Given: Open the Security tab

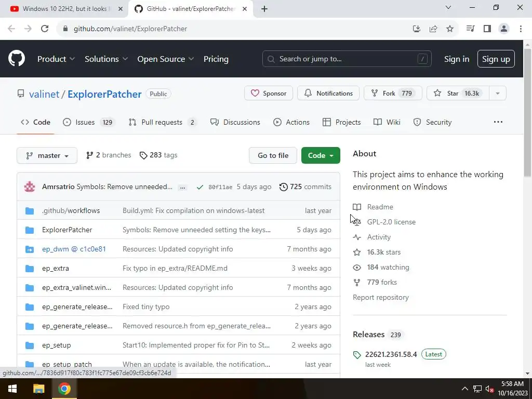Looking at the screenshot, I should pos(433,122).
